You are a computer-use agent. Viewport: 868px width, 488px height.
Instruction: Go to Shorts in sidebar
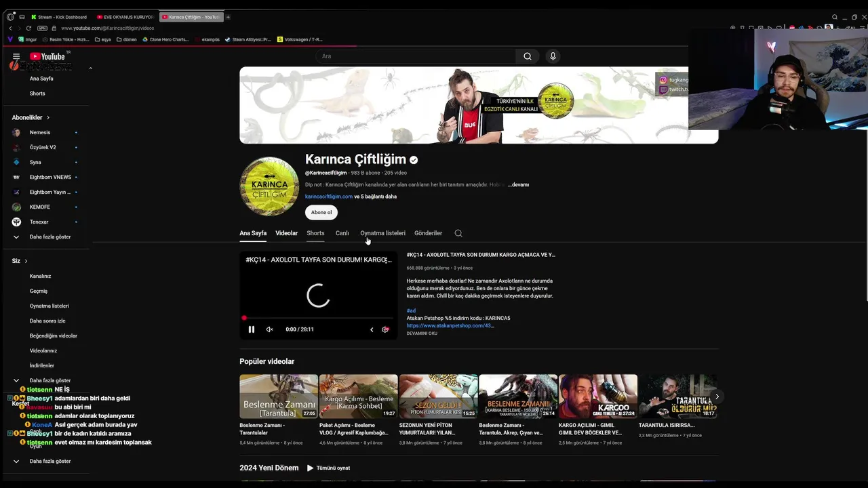tap(37, 94)
